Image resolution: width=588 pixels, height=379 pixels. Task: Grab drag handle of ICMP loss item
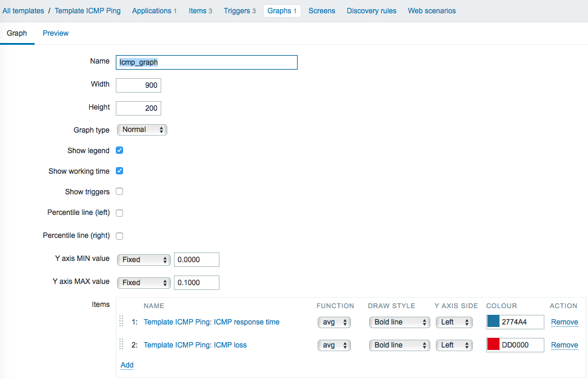[x=121, y=344]
